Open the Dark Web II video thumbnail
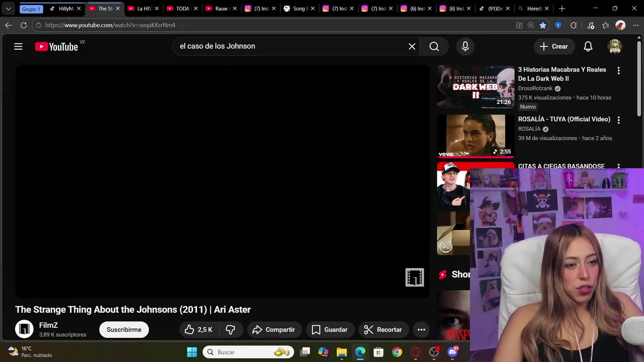Screen dimensions: 644x362 475,86
